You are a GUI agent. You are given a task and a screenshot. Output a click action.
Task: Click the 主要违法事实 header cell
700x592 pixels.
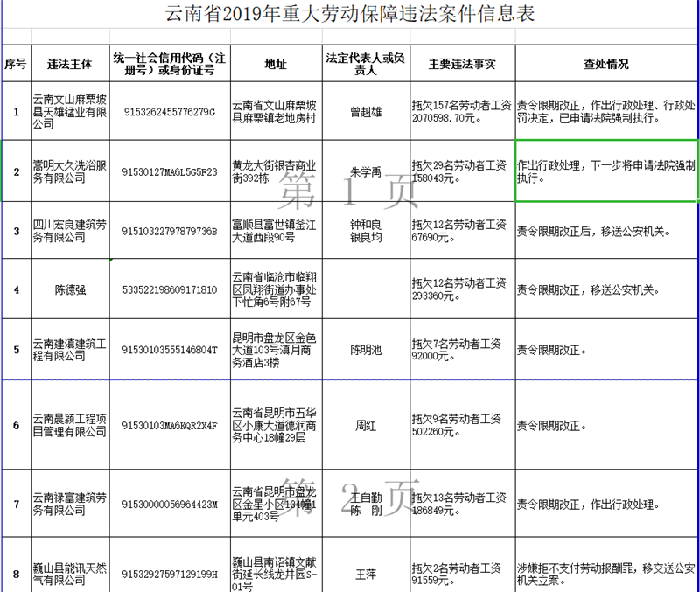tap(462, 64)
